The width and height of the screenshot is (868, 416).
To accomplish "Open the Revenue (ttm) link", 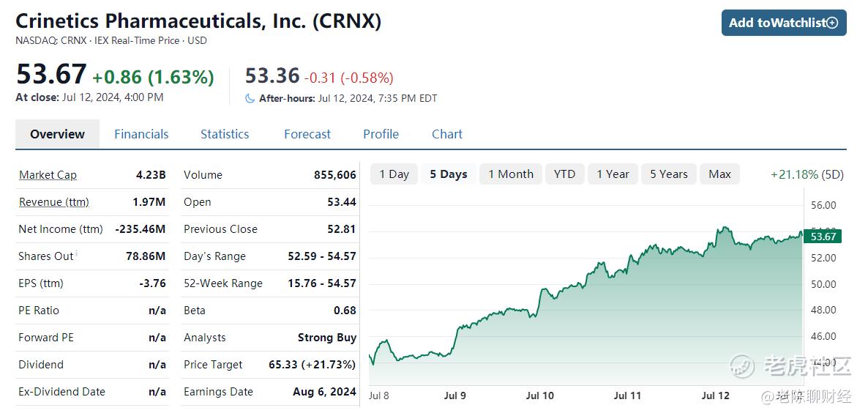I will (53, 202).
